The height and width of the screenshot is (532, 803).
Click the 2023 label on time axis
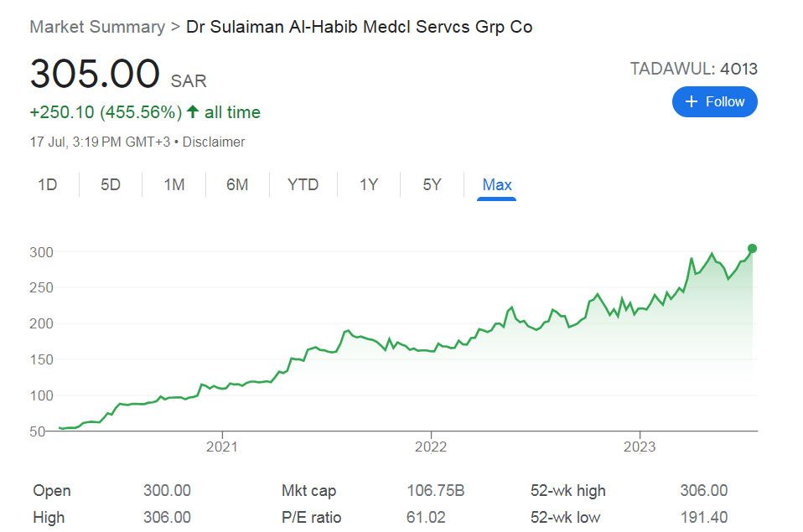click(x=640, y=446)
